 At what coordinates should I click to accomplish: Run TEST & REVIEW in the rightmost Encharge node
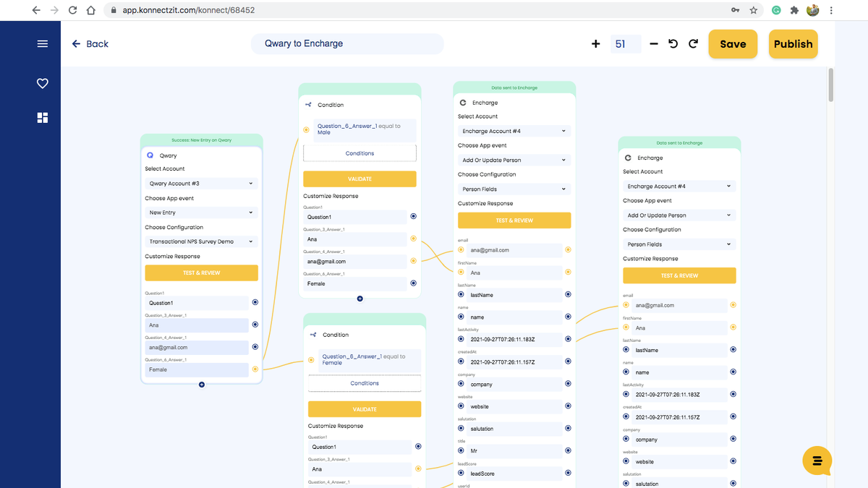tap(679, 275)
